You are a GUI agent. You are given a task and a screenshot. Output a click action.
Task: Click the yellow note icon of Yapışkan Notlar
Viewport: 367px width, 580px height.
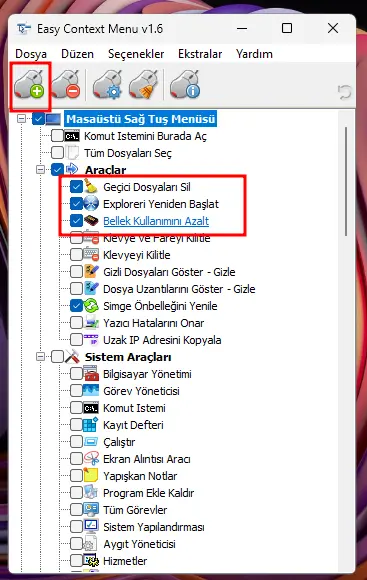[x=91, y=476]
